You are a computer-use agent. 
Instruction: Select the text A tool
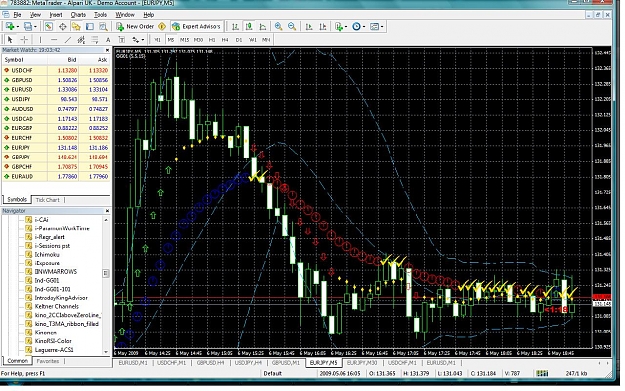(x=108, y=40)
